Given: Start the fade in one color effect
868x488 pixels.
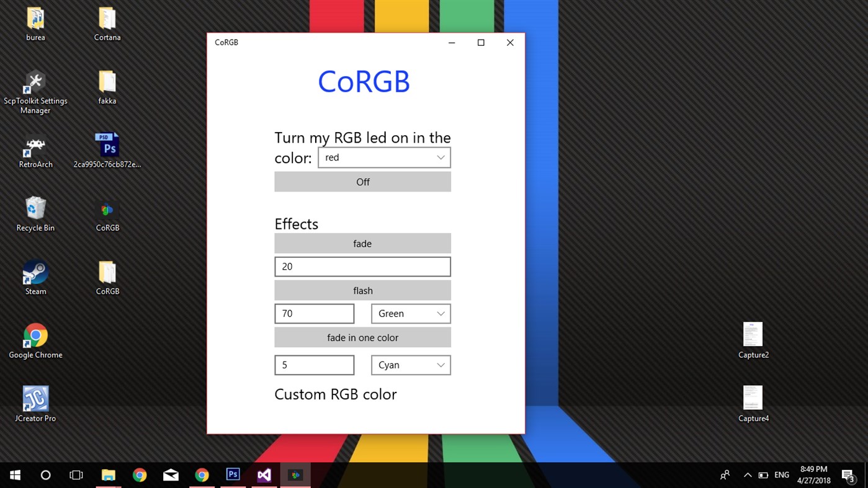Looking at the screenshot, I should (x=362, y=337).
